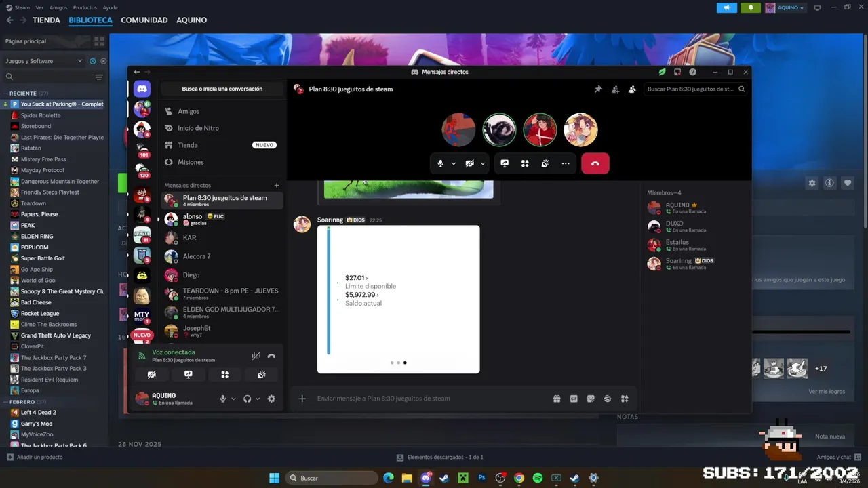
Task: Open GIF picker in message bar
Action: point(574,399)
